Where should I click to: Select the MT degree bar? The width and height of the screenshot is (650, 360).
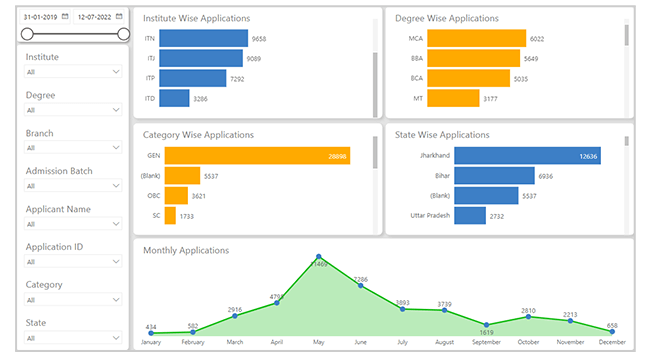point(453,98)
